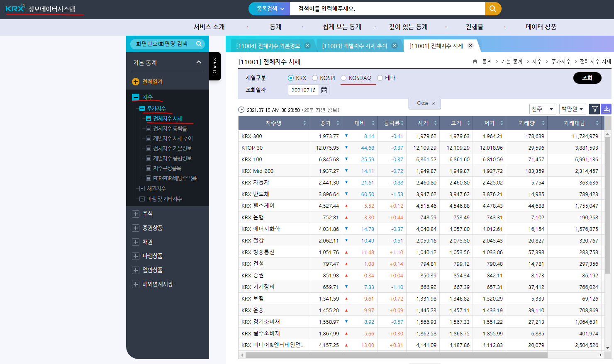Select the KRX radio button

[x=291, y=78]
